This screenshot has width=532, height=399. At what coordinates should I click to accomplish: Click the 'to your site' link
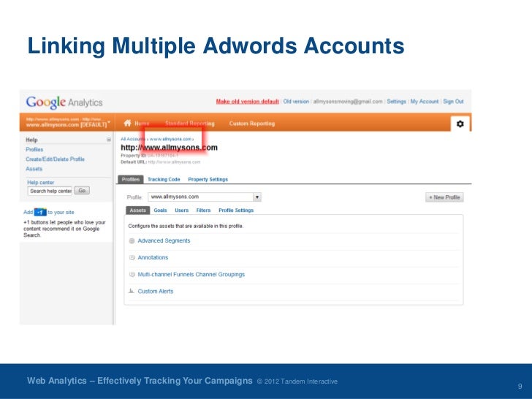61,213
